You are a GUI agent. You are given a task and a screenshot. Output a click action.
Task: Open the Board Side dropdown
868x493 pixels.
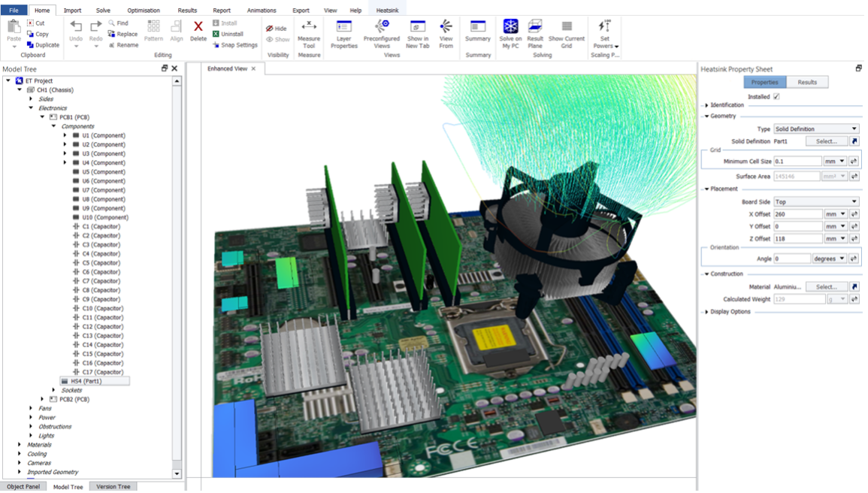(816, 201)
